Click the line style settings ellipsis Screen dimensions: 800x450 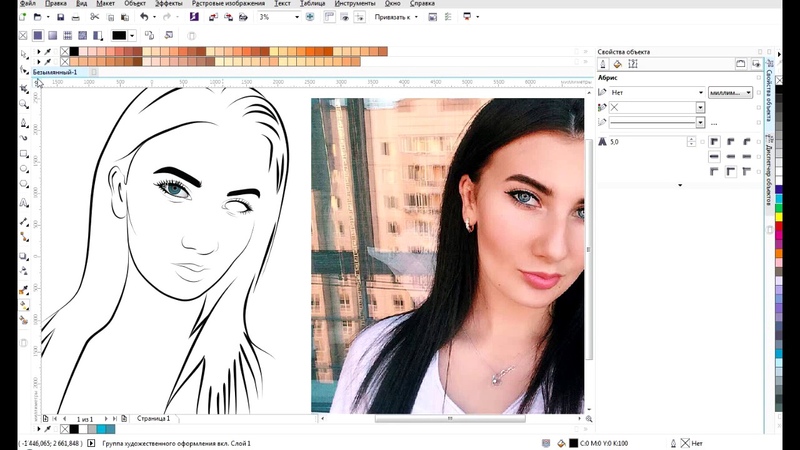pyautogui.click(x=714, y=123)
